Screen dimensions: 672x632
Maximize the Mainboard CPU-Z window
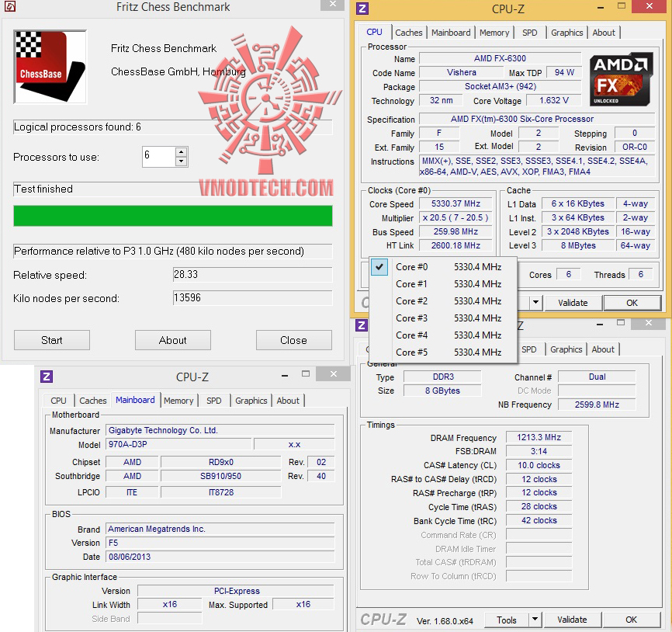[306, 374]
